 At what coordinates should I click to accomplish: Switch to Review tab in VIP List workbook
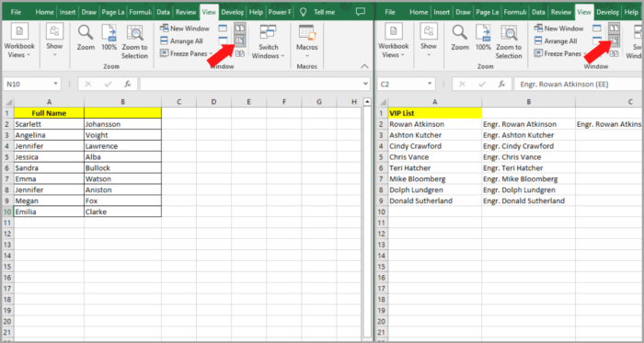tap(561, 12)
